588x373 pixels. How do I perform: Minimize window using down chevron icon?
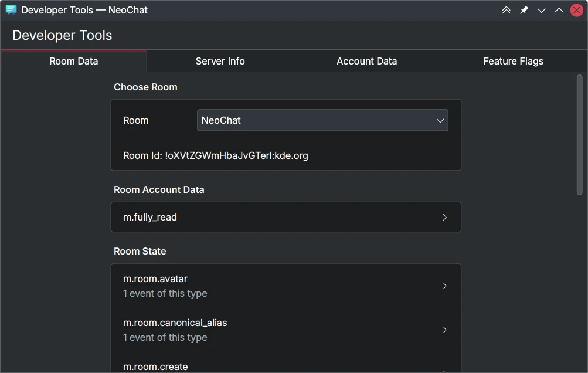[541, 10]
